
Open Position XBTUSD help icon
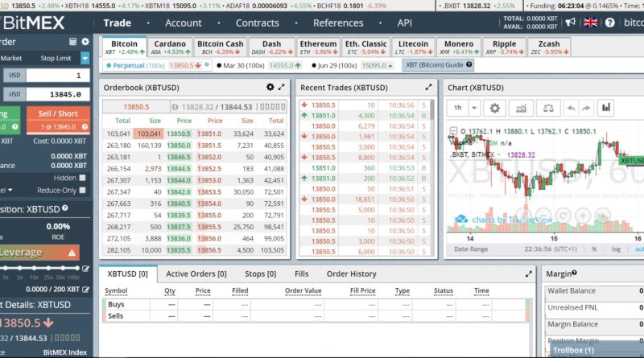[65, 208]
